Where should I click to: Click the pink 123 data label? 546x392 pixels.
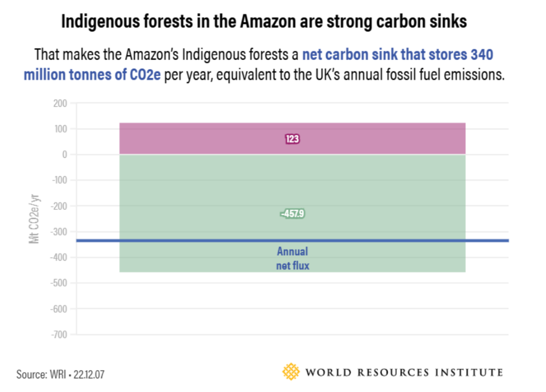(x=292, y=138)
